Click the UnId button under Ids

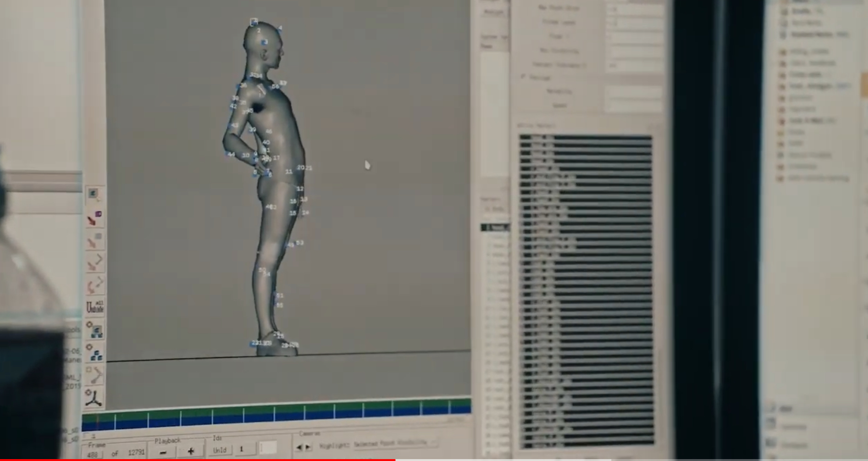click(x=219, y=450)
